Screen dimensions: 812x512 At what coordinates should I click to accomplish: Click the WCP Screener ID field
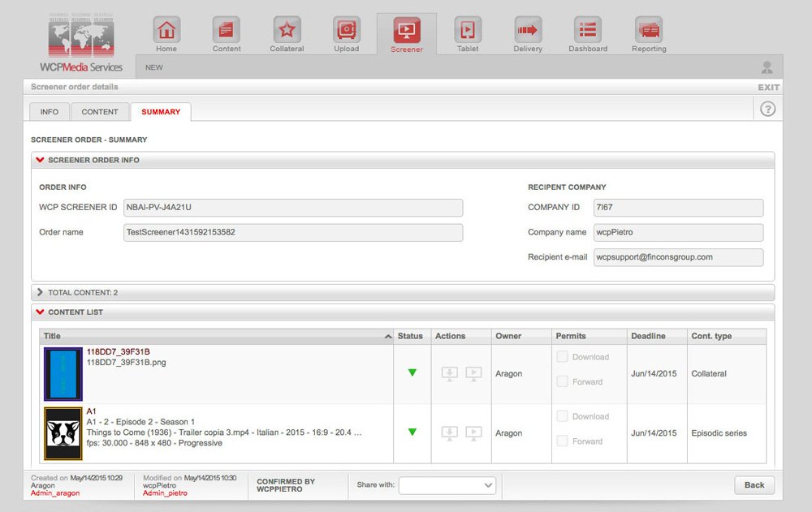(x=293, y=208)
